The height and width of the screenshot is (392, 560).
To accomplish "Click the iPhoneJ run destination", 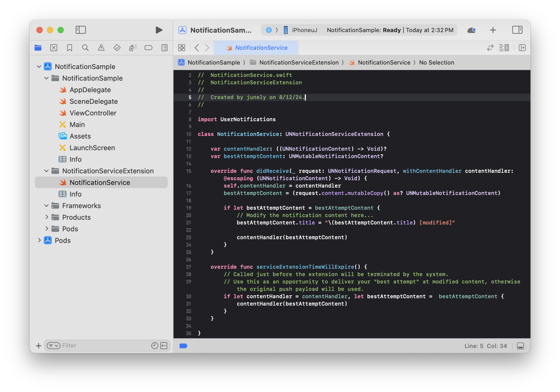I will click(304, 30).
